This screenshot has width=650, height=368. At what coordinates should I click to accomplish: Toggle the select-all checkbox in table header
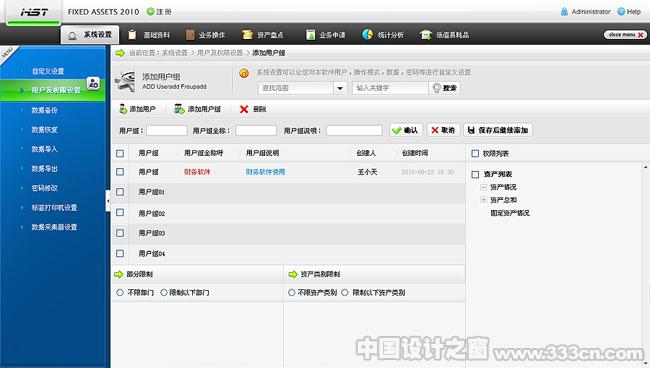(120, 153)
